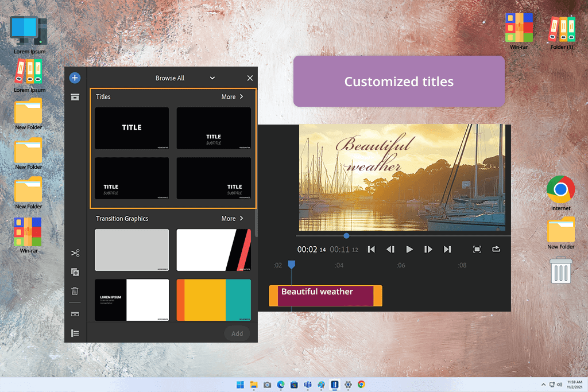Click the blue plus add button
588x392 pixels.
[75, 78]
